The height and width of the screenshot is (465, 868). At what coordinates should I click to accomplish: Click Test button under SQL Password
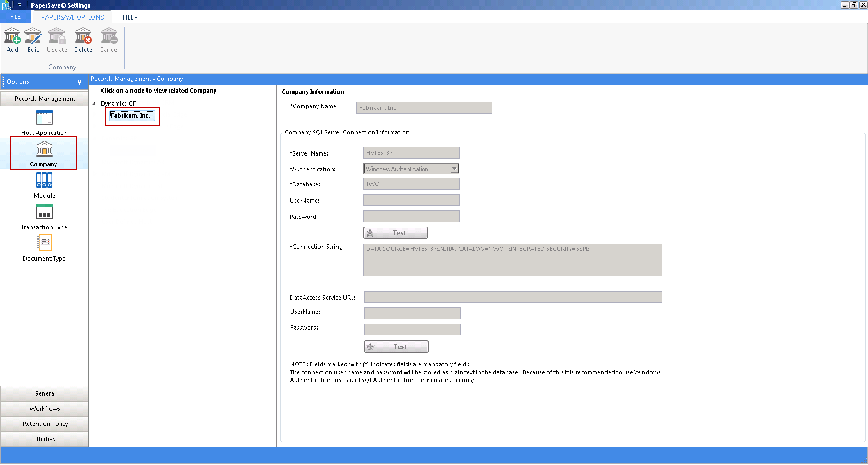click(395, 233)
